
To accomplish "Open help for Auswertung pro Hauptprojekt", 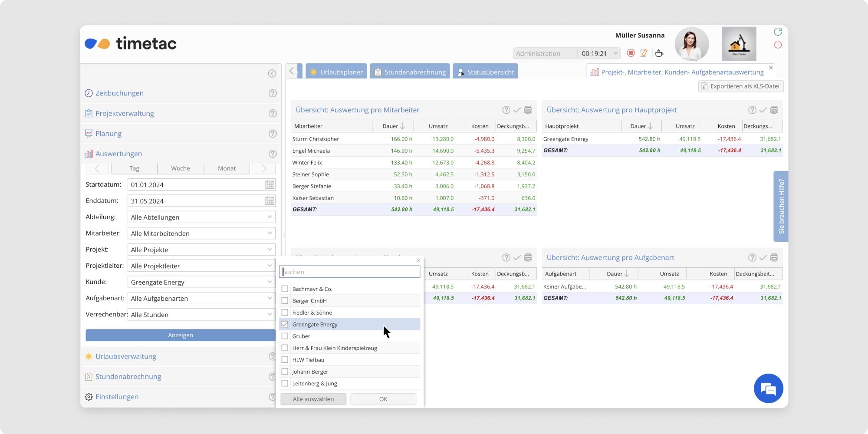I will tap(752, 110).
